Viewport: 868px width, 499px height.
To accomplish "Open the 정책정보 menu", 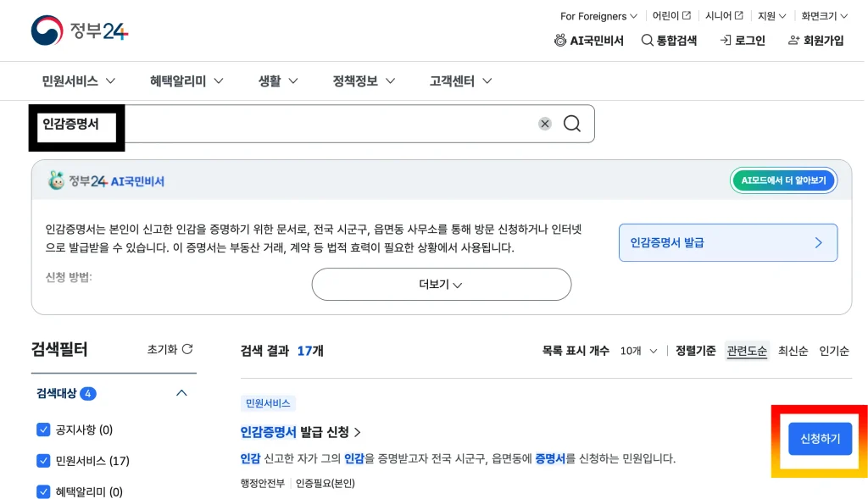I will [x=364, y=80].
